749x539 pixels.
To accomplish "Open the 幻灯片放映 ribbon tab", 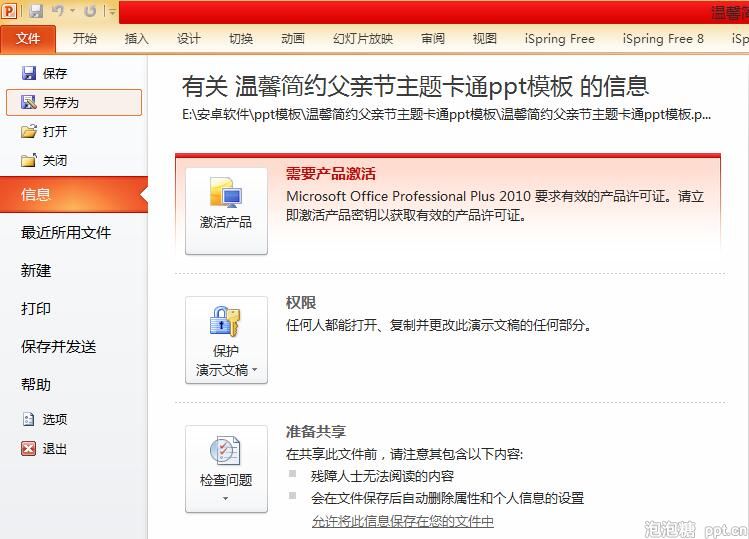I will coord(363,39).
